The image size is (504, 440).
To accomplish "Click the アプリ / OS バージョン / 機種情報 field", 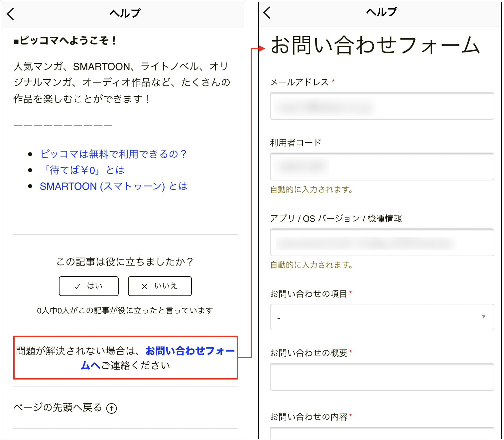I will 382,242.
